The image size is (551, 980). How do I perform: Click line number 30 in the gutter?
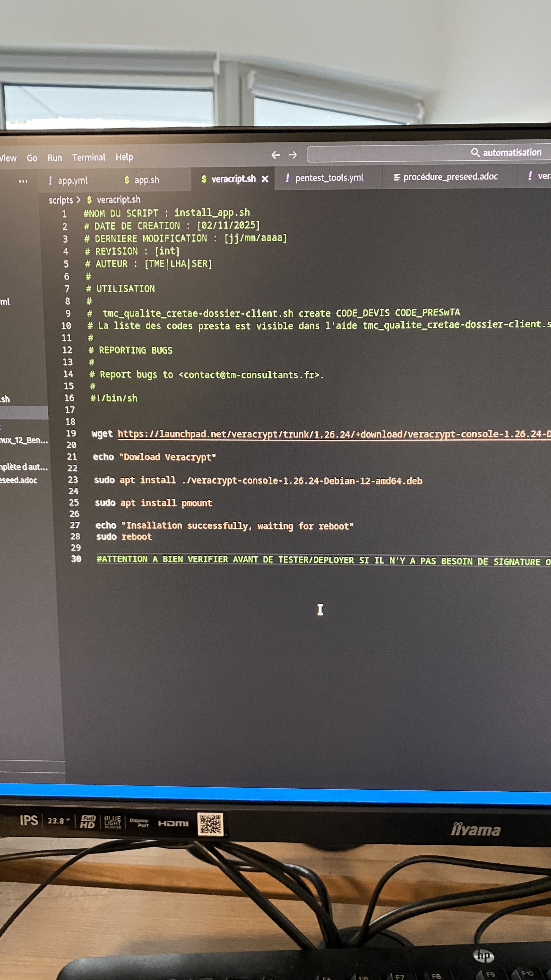(76, 559)
